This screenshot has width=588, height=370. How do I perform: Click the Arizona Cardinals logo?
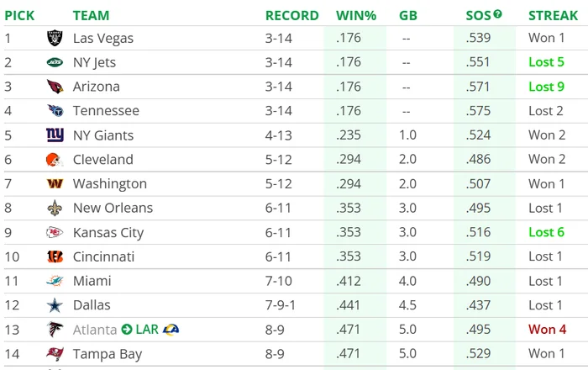55,87
